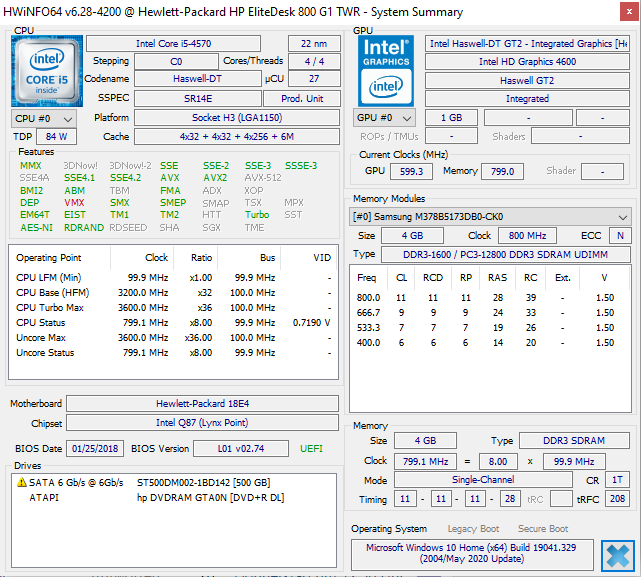641x577 pixels.
Task: Select the 400.0 MHz timing row
Action: point(490,343)
